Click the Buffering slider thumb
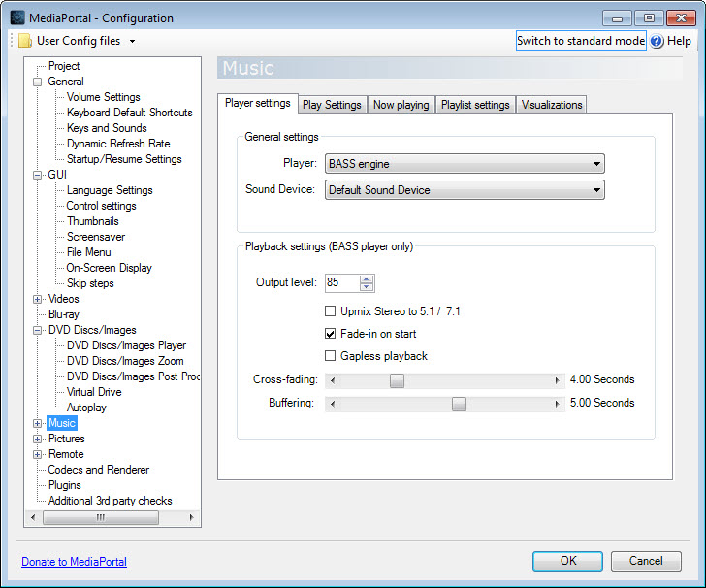 click(459, 404)
